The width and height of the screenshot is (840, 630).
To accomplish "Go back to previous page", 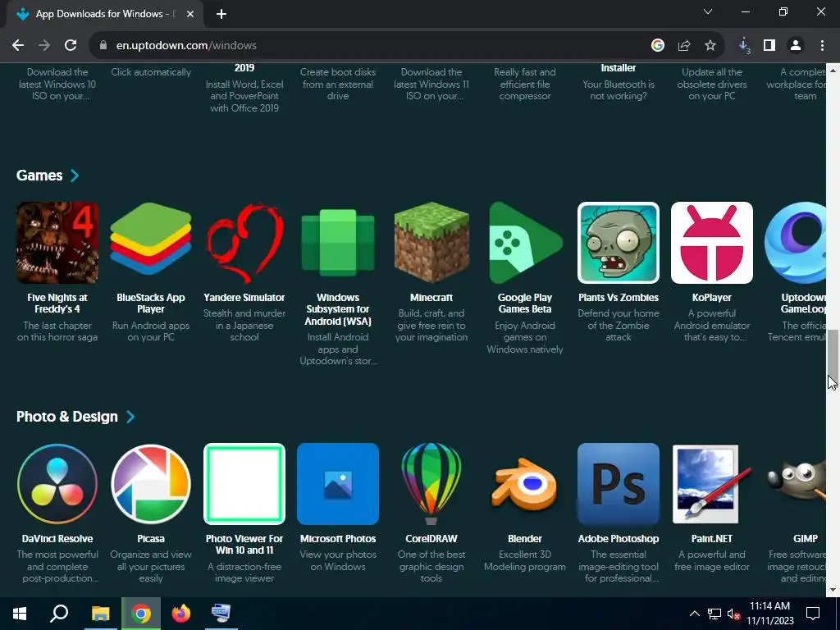I will tap(18, 46).
